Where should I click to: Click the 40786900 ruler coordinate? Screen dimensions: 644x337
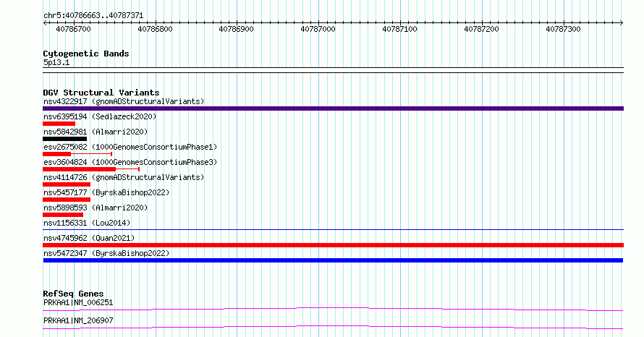tap(236, 29)
